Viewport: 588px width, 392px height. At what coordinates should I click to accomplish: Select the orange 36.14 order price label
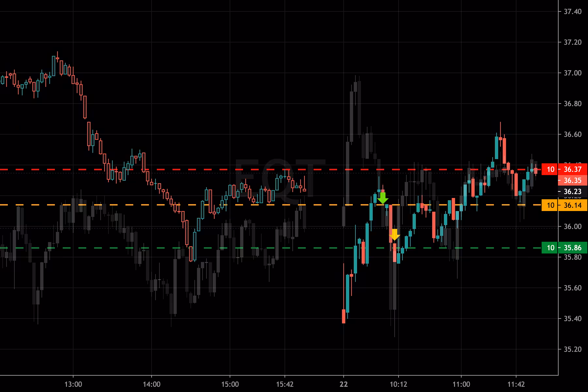[x=572, y=205]
